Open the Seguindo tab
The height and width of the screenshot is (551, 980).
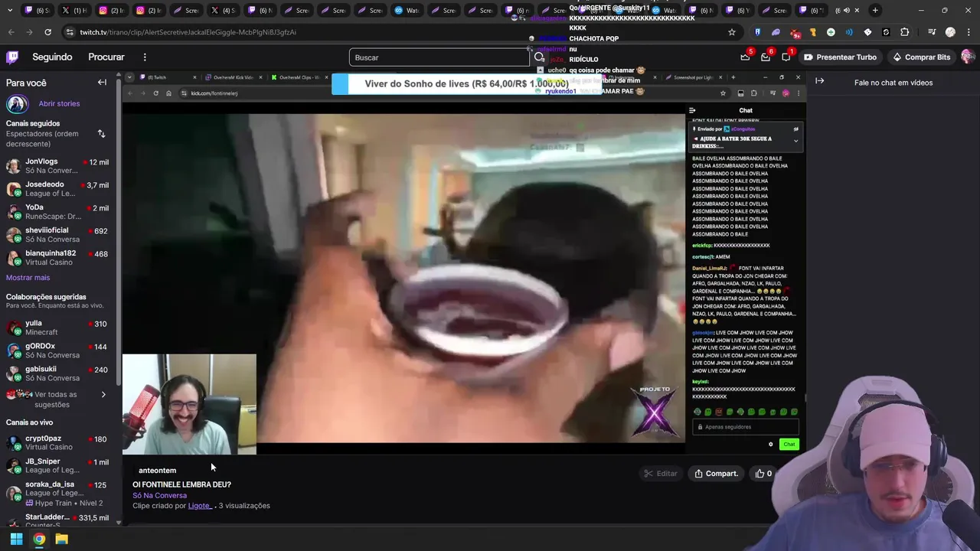pyautogui.click(x=52, y=57)
